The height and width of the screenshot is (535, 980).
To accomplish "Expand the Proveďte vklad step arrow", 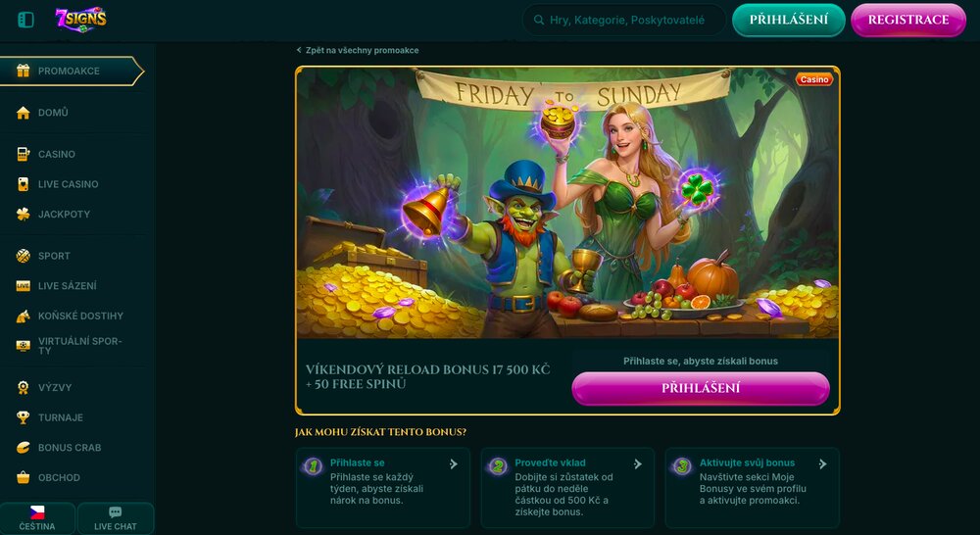I will click(638, 463).
